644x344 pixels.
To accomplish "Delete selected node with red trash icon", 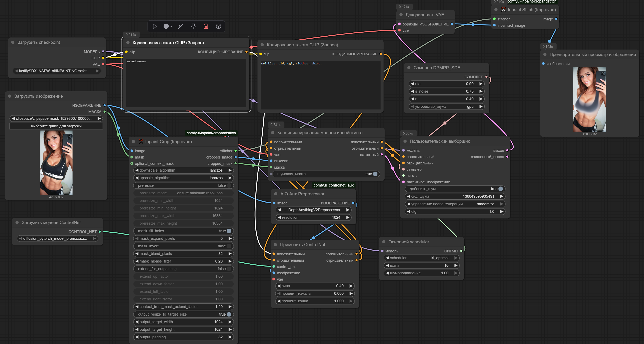I will point(206,26).
